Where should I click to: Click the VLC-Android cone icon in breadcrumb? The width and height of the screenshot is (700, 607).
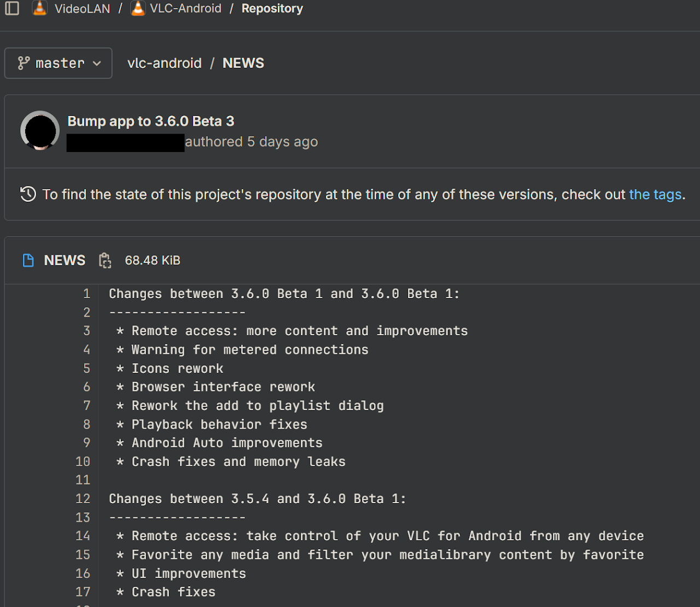138,8
